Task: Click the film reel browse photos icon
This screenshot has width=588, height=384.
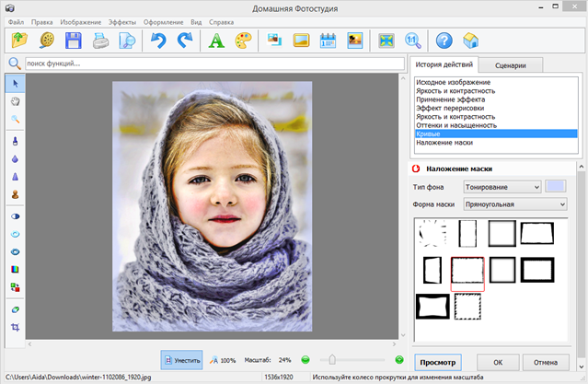Action: (x=47, y=41)
